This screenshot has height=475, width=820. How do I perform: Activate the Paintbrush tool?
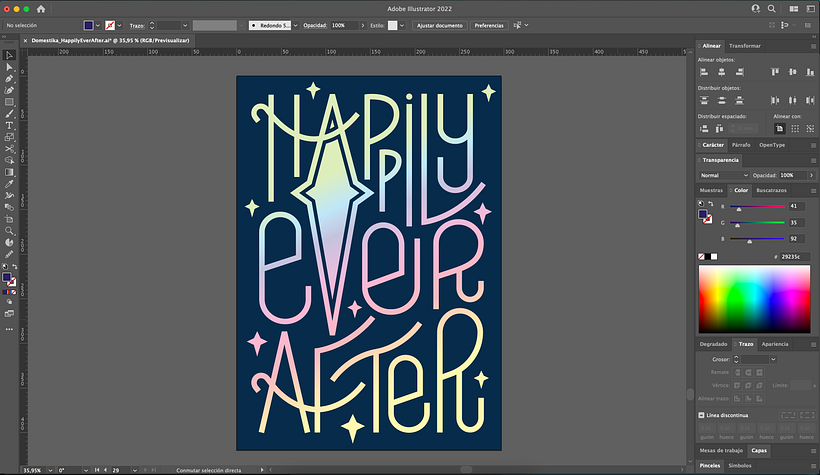(9, 114)
